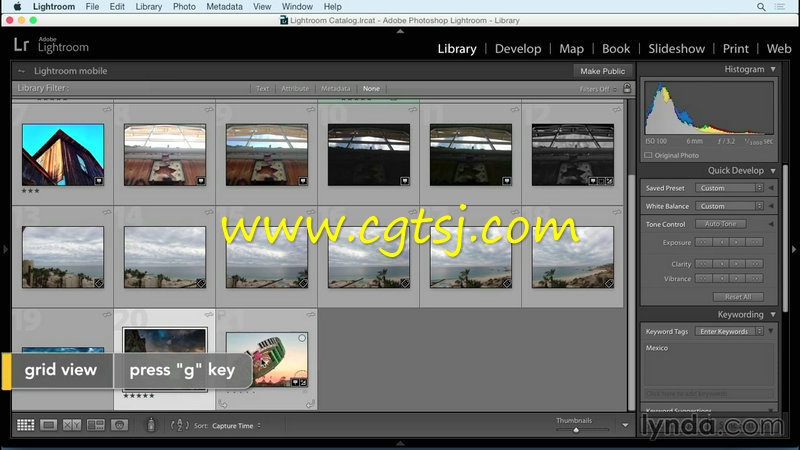800x450 pixels.
Task: Open People view face icon
Action: point(119,424)
